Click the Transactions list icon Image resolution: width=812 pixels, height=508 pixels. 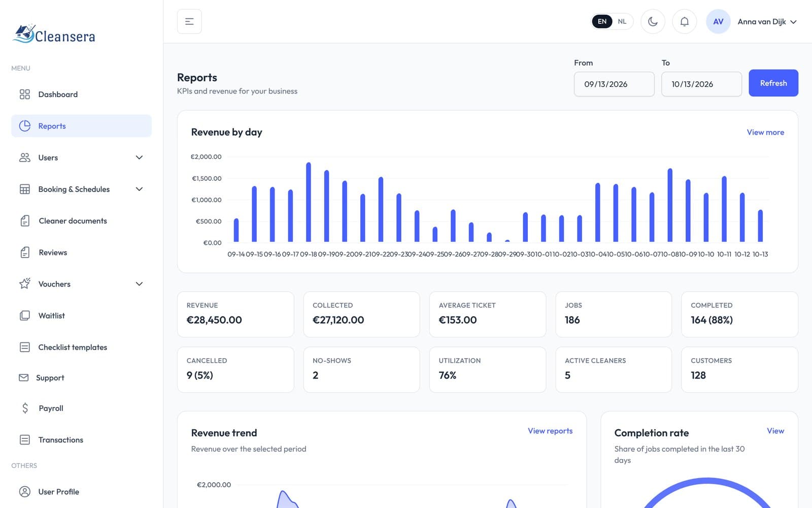24,440
